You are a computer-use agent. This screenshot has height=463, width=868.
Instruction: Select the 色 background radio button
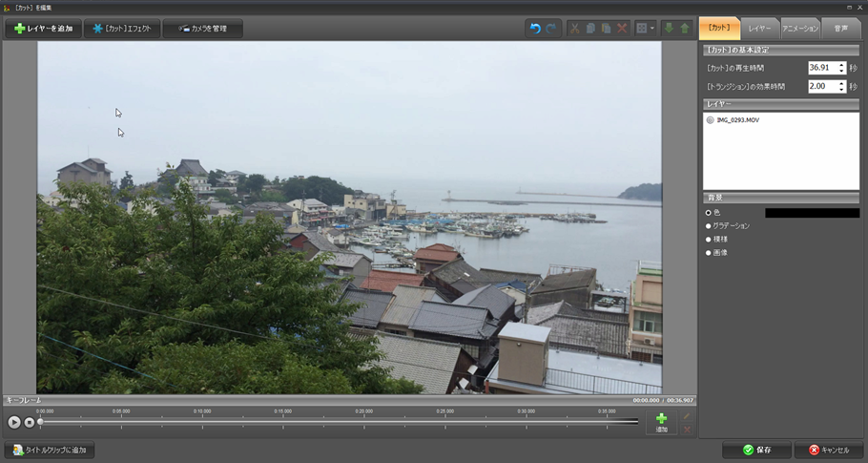tap(709, 212)
